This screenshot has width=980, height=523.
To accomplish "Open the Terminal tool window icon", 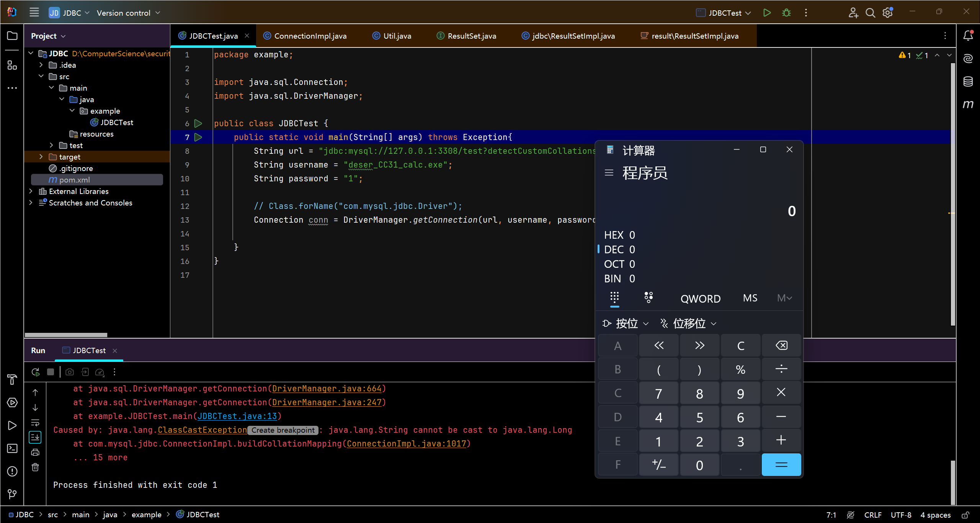I will tap(12, 448).
